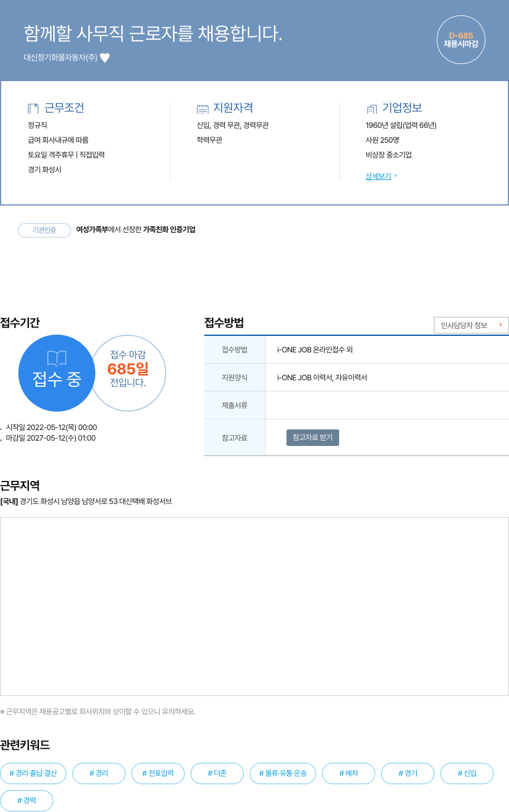Click the 기업정보 building icon
Viewport: 509px width, 812px height.
coord(372,108)
